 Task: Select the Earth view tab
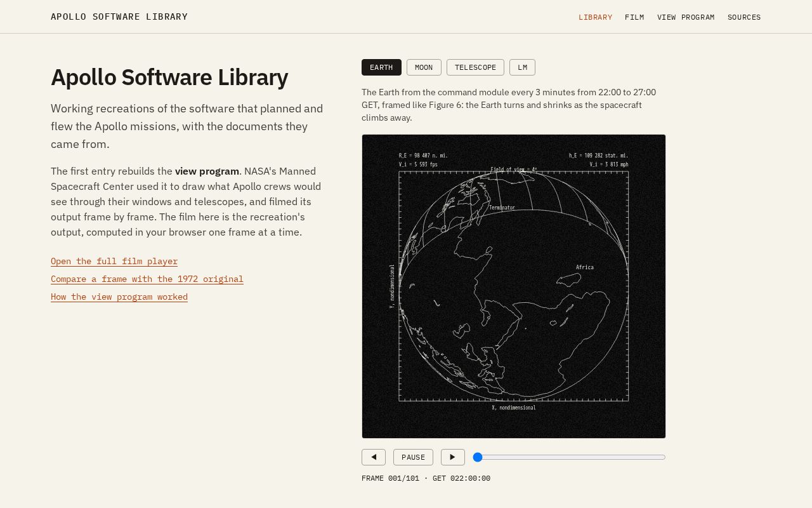[x=381, y=67]
